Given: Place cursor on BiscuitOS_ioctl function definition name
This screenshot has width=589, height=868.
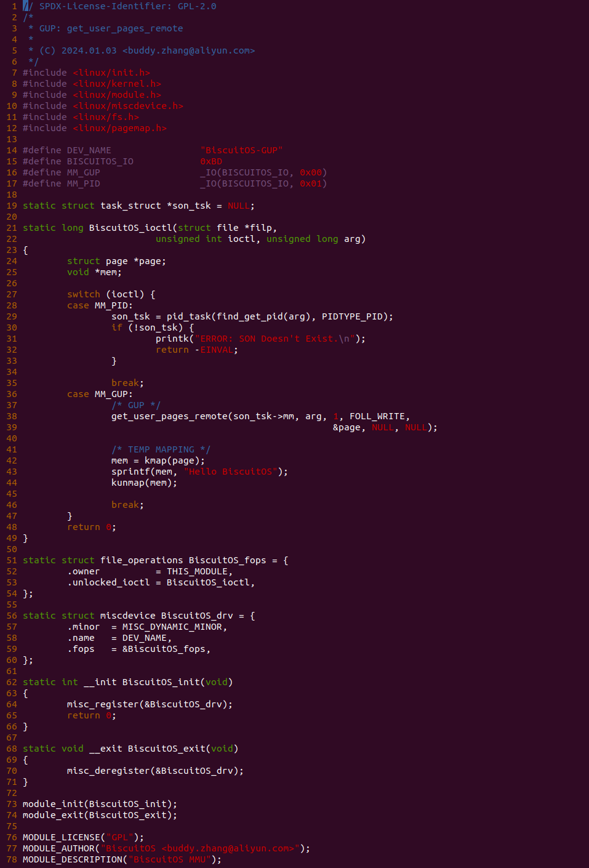Looking at the screenshot, I should pos(130,228).
